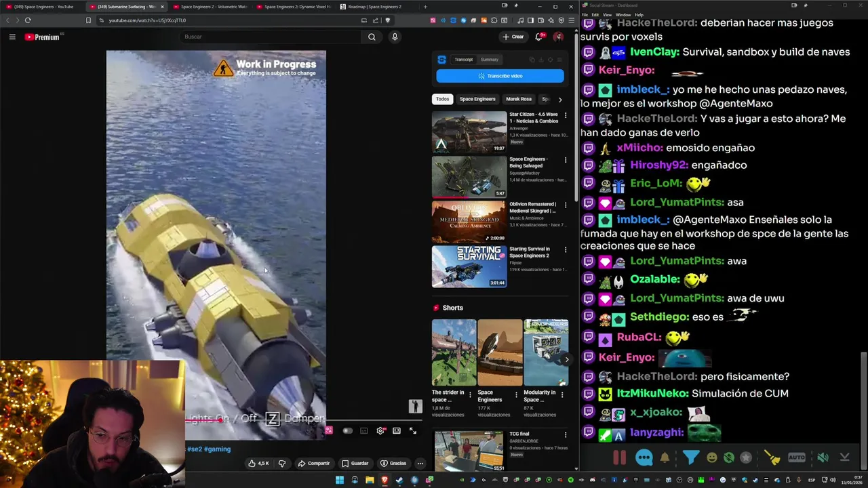Bookmark page via address bar icon
Viewport: 868px width, 488px height.
(x=88, y=20)
